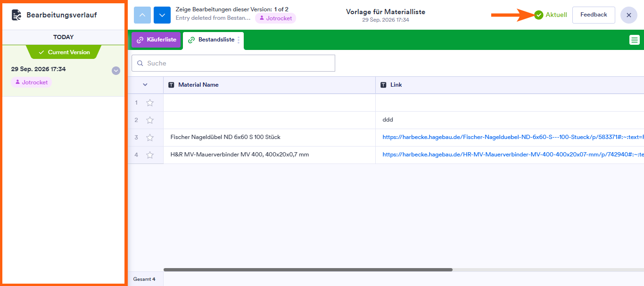Expand the 29 Sep. 2026 17:34 version entry
The height and width of the screenshot is (286, 644).
pos(116,71)
